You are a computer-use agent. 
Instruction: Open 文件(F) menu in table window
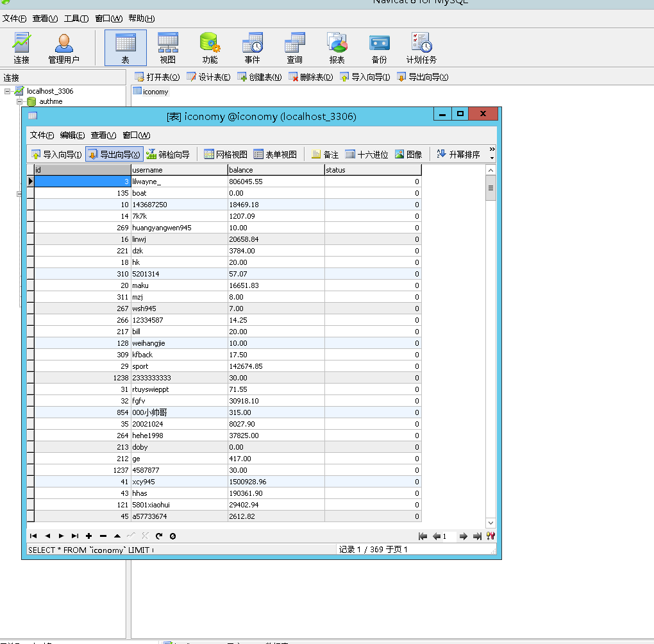(x=42, y=135)
